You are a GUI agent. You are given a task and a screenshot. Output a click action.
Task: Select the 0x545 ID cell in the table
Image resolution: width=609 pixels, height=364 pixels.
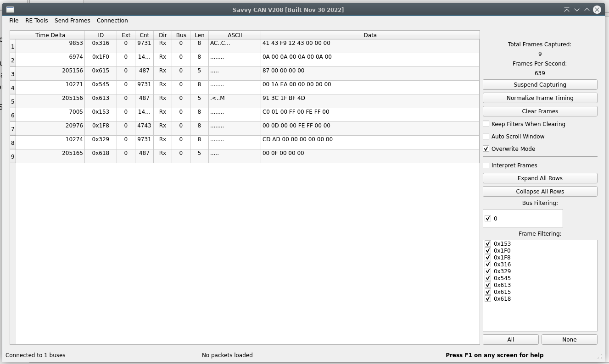click(101, 88)
